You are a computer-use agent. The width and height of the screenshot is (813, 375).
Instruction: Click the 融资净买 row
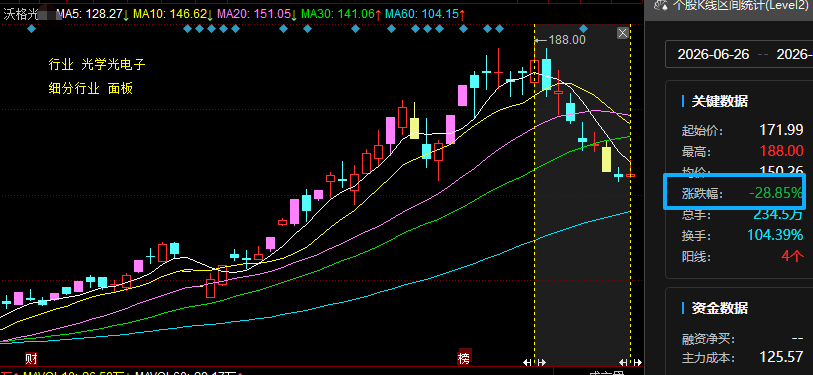point(742,340)
